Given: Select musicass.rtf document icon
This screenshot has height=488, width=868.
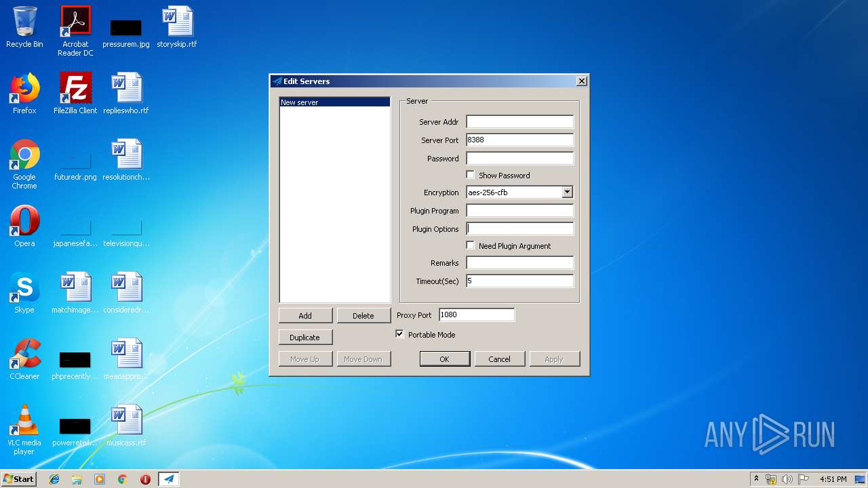Looking at the screenshot, I should pyautogui.click(x=126, y=426).
